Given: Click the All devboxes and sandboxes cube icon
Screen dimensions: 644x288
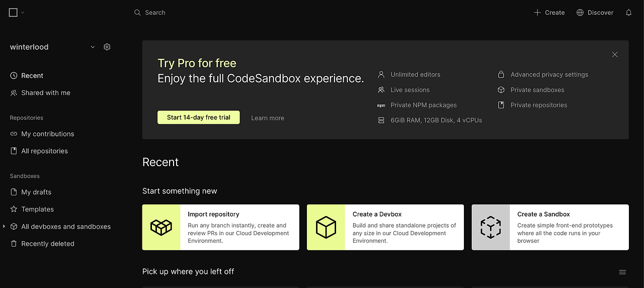Looking at the screenshot, I should click(x=14, y=227).
